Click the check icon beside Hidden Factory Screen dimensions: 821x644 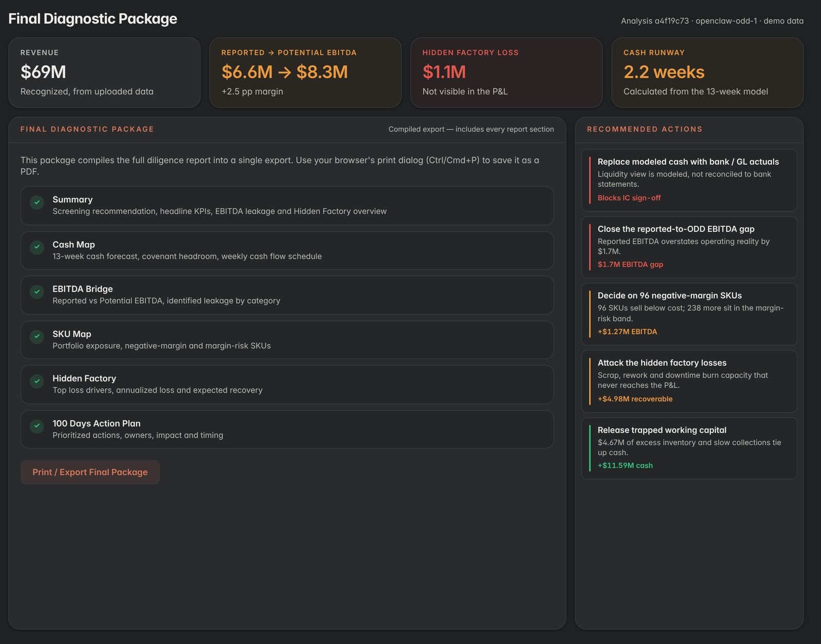(x=37, y=381)
